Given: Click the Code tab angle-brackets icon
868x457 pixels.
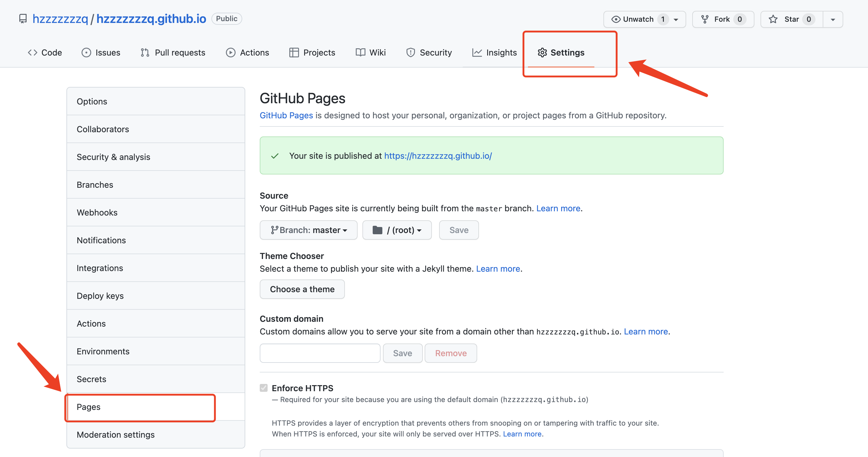Looking at the screenshot, I should click(32, 53).
